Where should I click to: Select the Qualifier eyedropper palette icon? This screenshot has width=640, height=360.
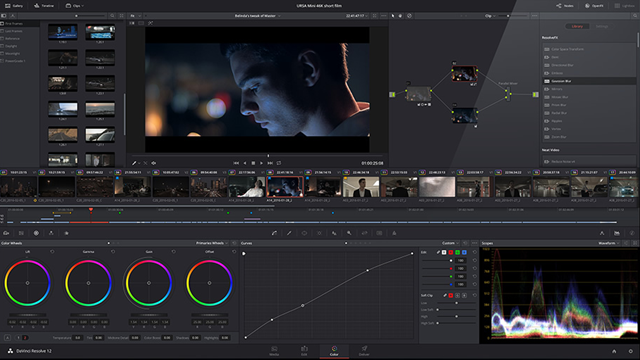289,233
